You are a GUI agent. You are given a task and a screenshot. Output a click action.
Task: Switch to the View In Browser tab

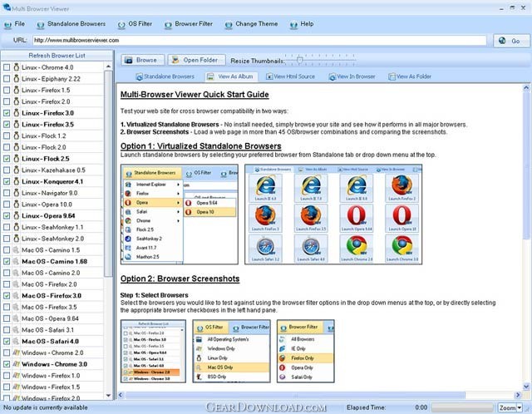(x=352, y=76)
